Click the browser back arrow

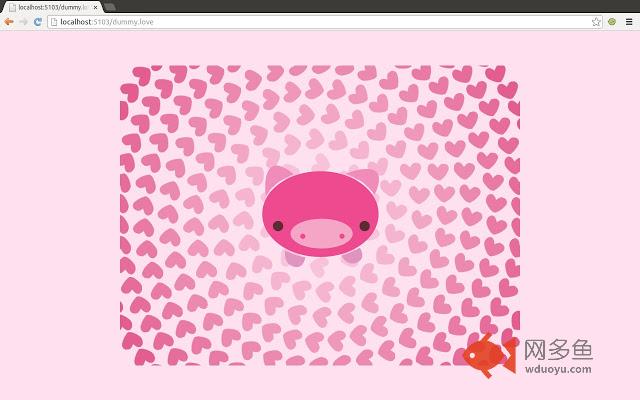(x=9, y=22)
